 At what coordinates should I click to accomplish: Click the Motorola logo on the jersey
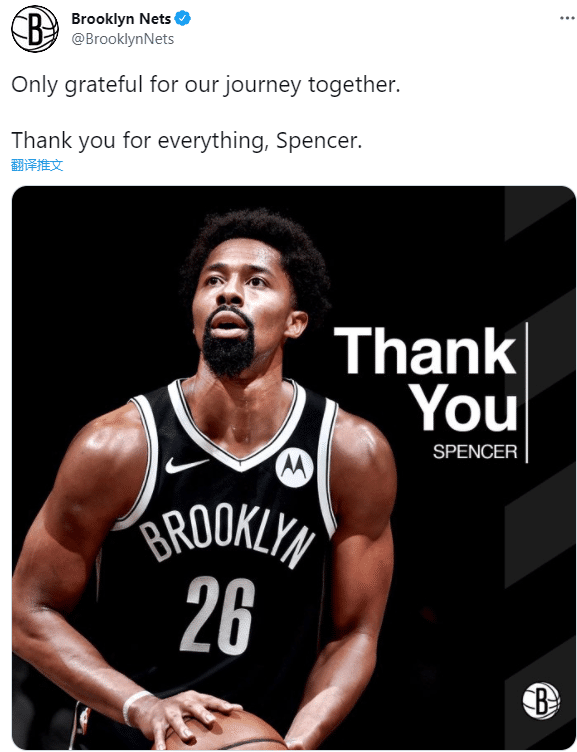click(x=294, y=468)
